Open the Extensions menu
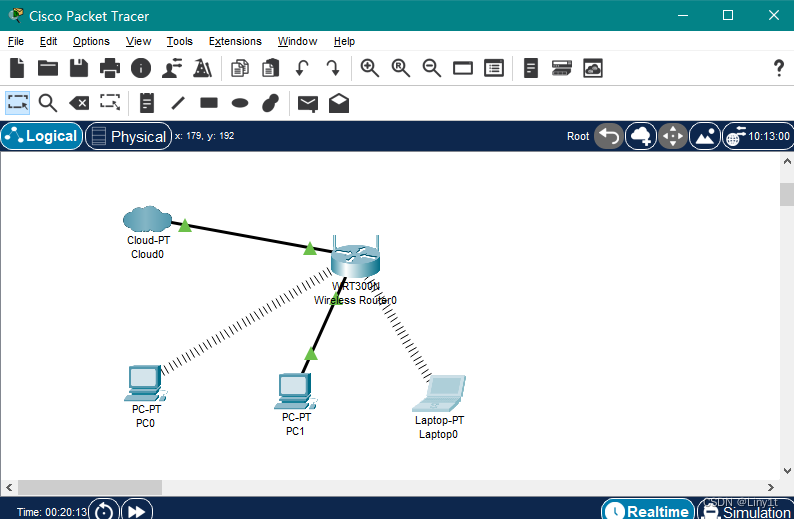The image size is (794, 519). coord(235,41)
